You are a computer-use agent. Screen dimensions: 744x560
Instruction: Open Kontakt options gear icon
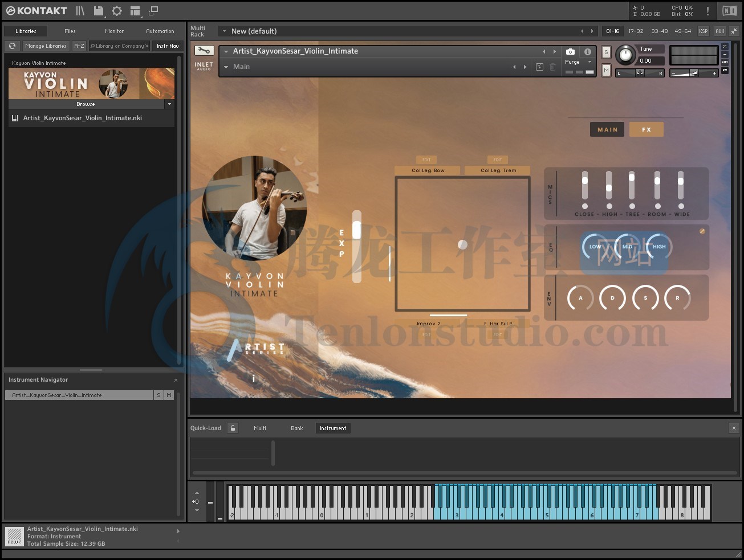click(x=117, y=10)
